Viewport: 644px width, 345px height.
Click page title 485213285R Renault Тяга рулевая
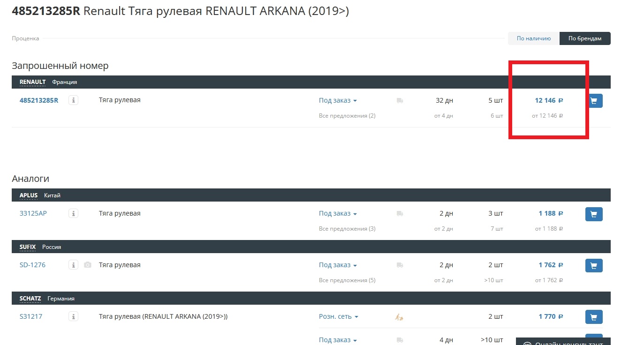[x=180, y=11]
